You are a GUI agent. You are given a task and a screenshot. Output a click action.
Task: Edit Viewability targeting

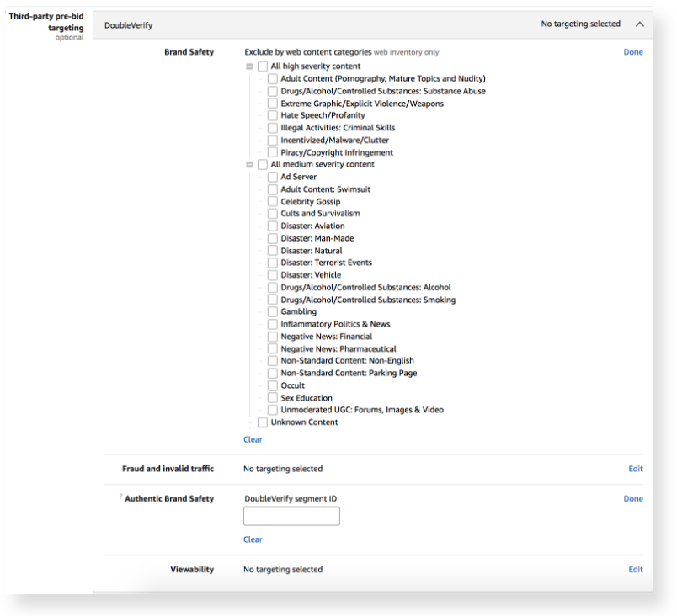pyautogui.click(x=636, y=570)
